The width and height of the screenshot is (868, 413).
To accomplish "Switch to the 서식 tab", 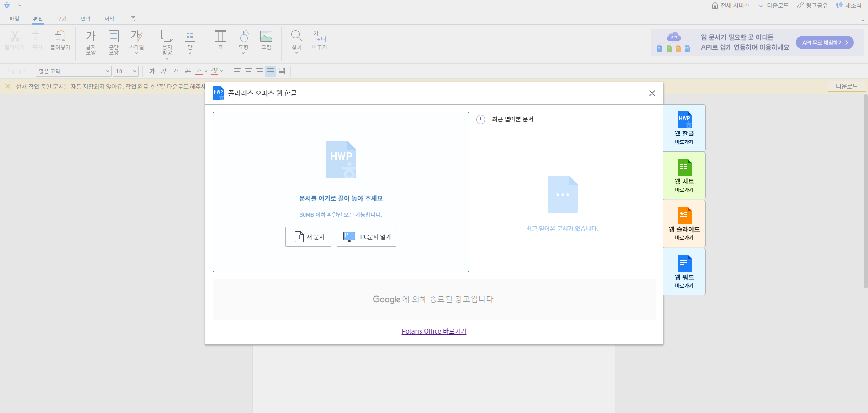I will [x=109, y=19].
